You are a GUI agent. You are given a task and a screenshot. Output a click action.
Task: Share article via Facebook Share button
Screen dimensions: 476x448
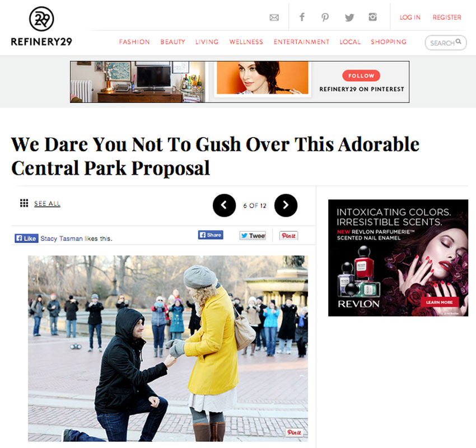[211, 235]
